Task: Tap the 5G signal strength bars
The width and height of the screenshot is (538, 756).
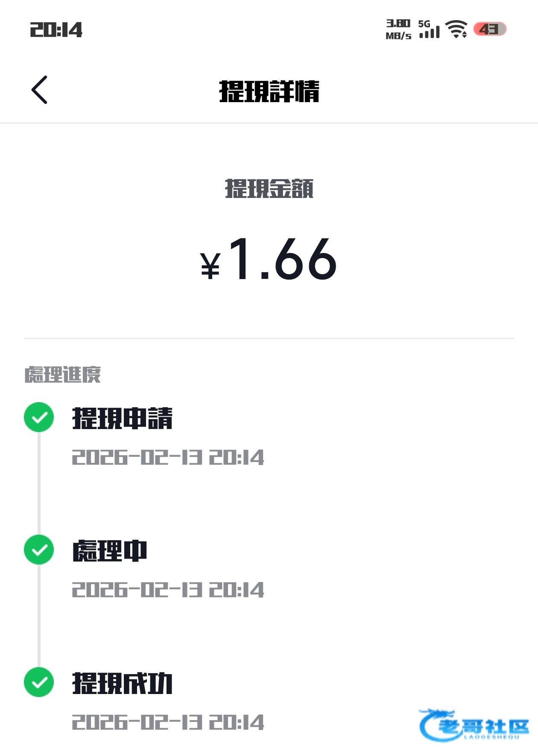Action: pyautogui.click(x=429, y=29)
